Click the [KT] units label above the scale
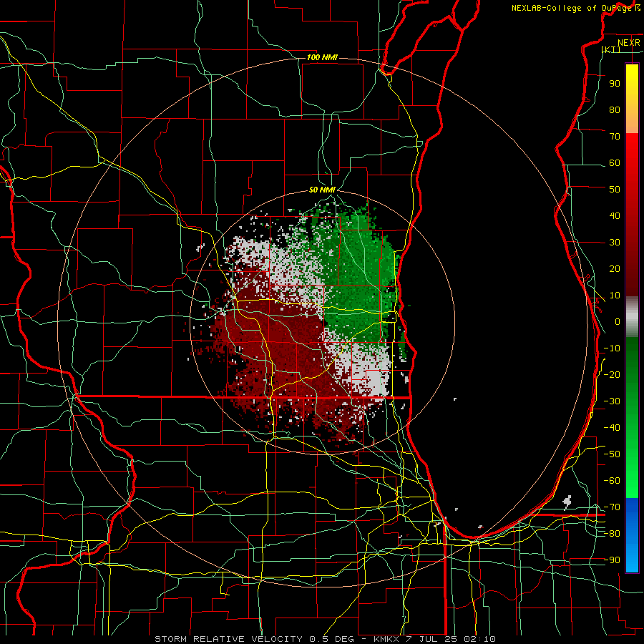 611,49
